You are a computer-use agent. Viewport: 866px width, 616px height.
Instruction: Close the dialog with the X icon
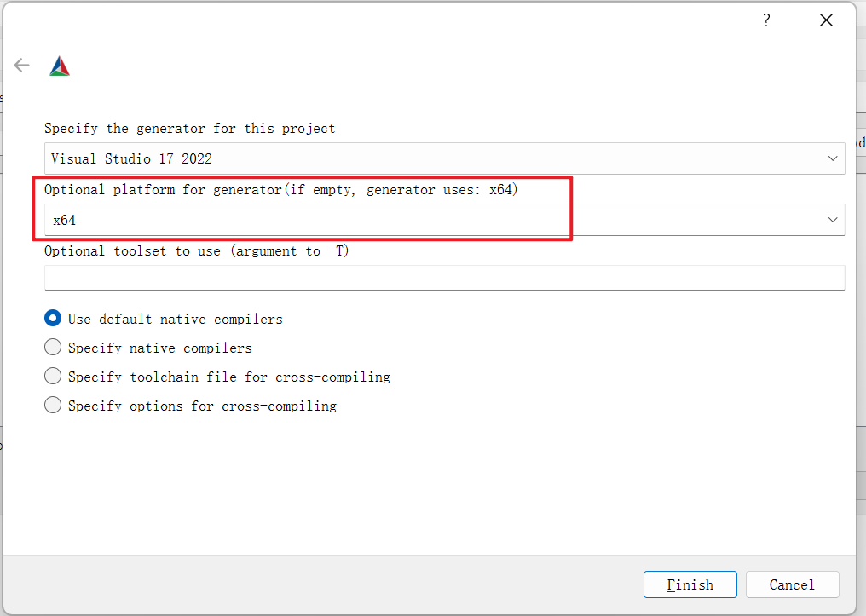tap(826, 20)
